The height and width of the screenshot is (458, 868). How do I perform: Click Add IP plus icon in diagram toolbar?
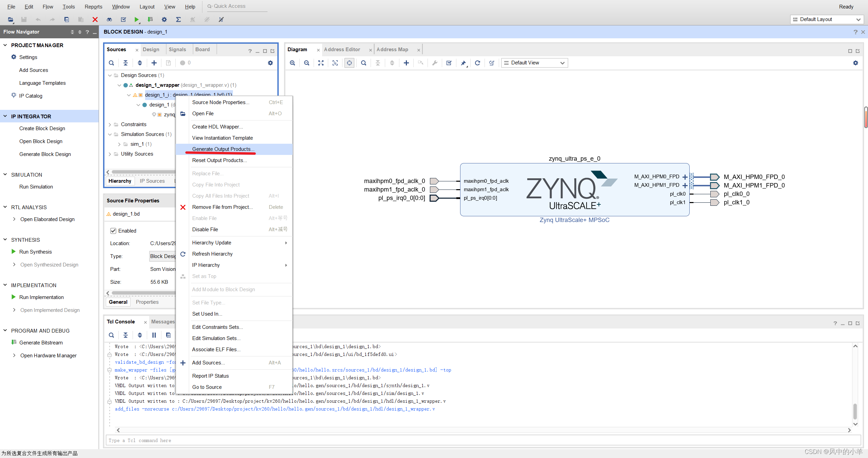coord(406,63)
